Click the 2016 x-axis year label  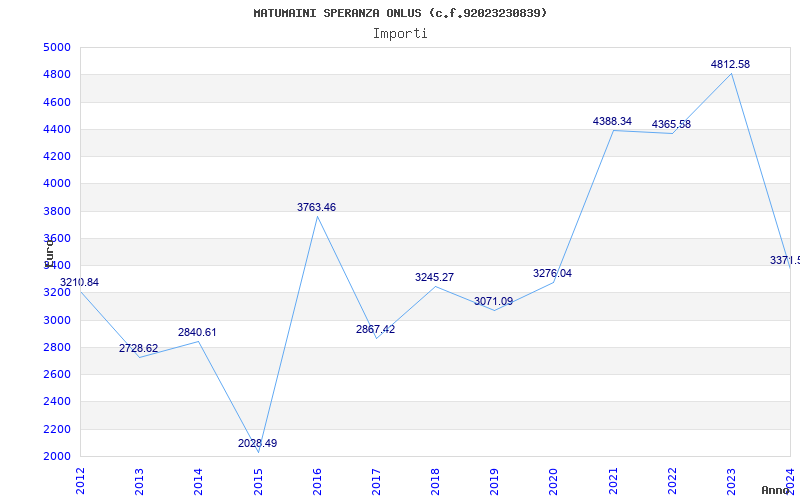[317, 482]
